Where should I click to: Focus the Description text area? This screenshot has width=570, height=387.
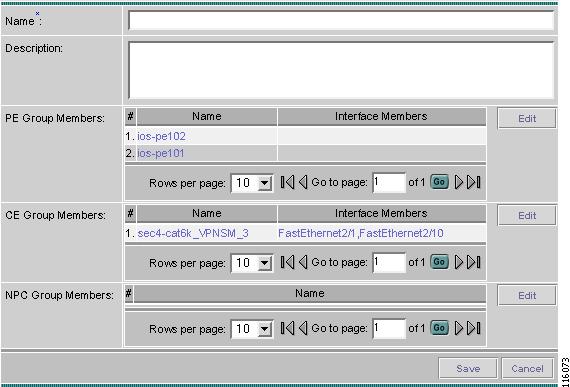tap(341, 70)
